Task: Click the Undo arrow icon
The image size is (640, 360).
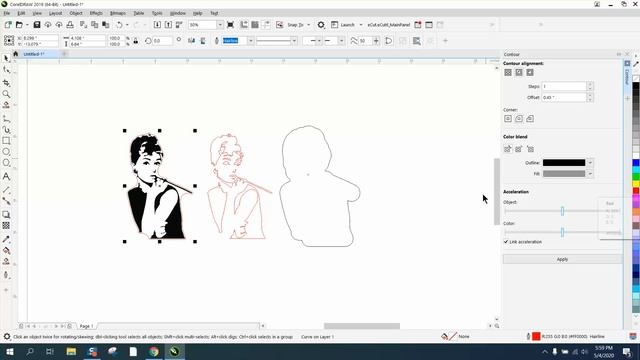Action: [119, 25]
